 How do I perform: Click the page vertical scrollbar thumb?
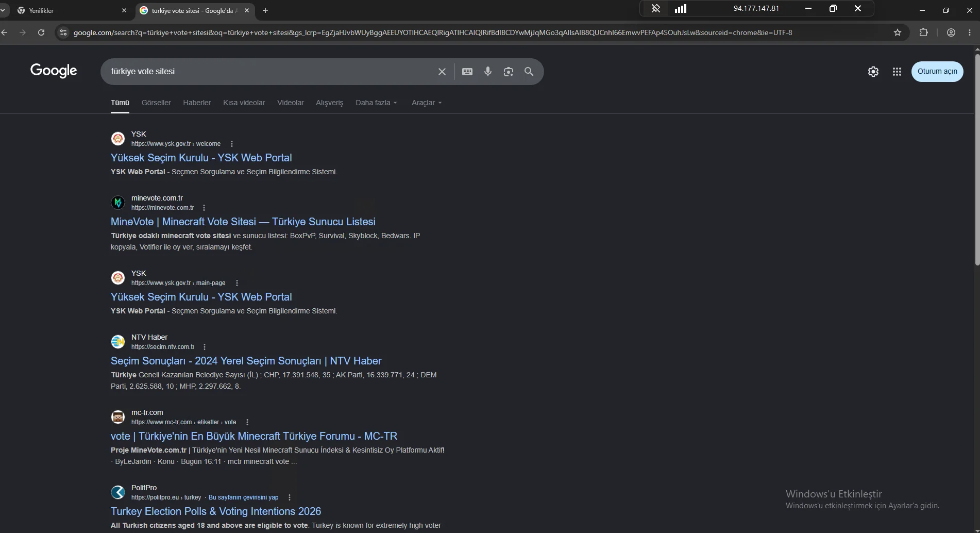[x=977, y=160]
